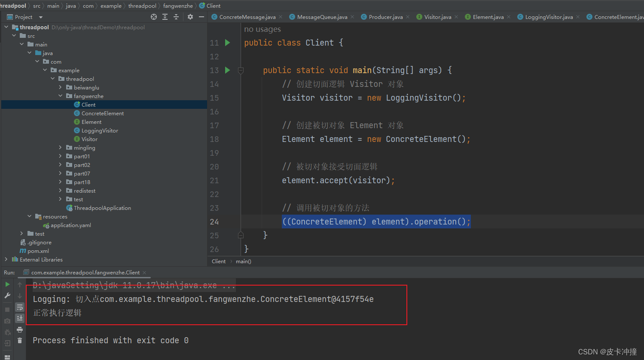The image size is (644, 360).
Task: Open Modify Run Configuration wrench icon
Action: point(7,295)
